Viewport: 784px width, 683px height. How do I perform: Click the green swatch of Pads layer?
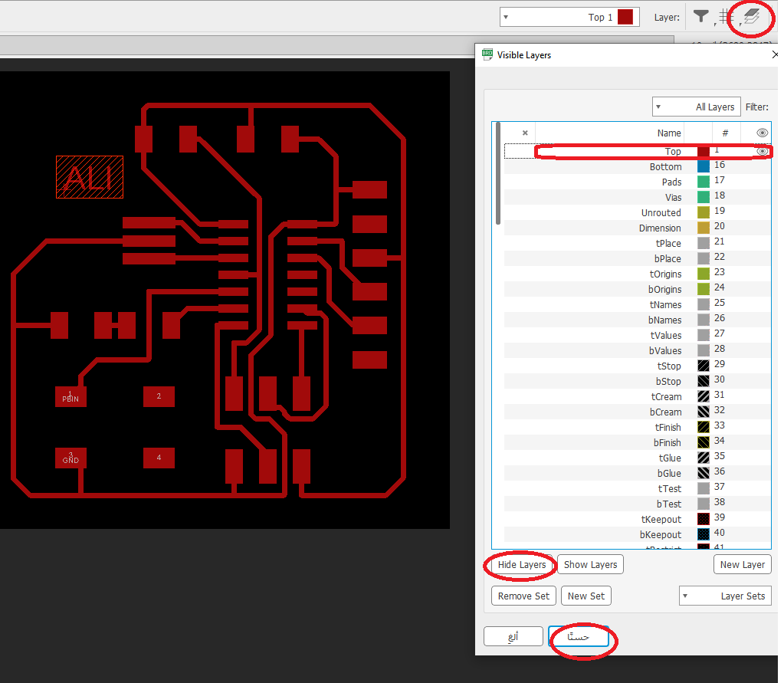703,182
